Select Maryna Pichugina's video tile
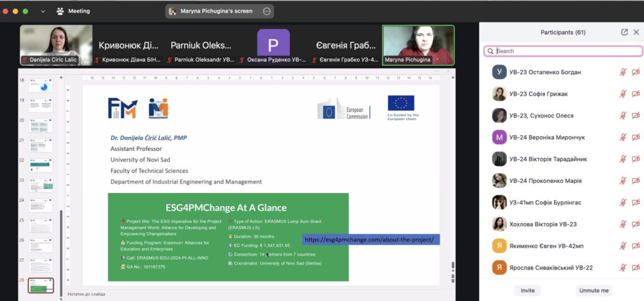The image size is (644, 301). 418,45
